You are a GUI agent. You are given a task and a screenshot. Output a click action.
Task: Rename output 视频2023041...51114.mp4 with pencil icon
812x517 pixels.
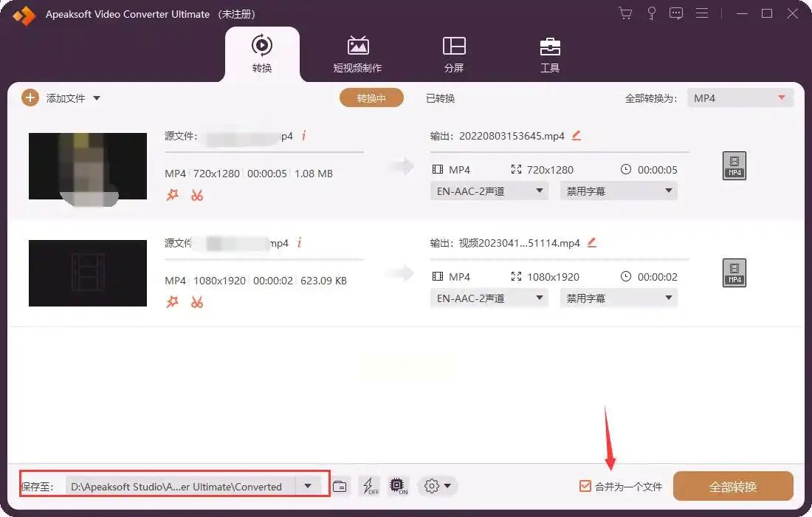[592, 242]
